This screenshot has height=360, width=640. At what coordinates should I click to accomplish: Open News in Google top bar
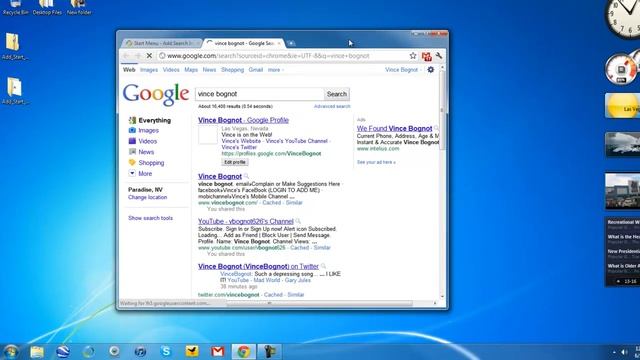point(209,70)
